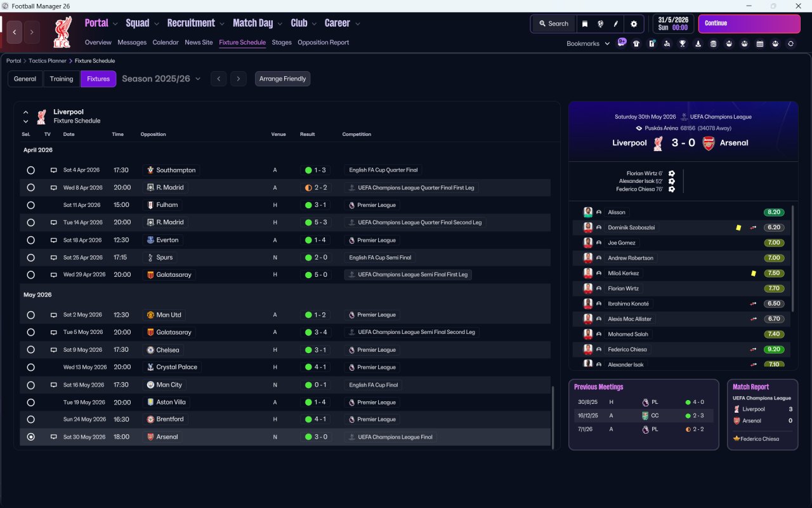Click the calendar grid bookmark icon
812x508 pixels.
(x=760, y=44)
